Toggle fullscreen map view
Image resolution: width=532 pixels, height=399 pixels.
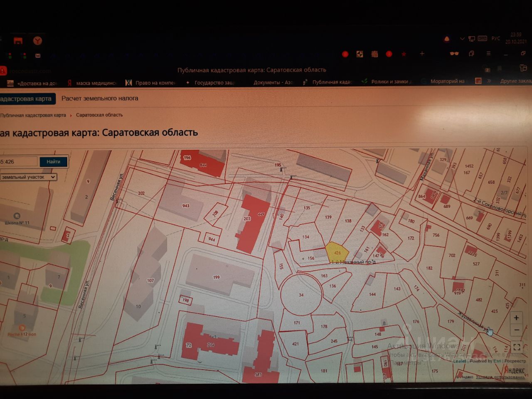(x=517, y=347)
